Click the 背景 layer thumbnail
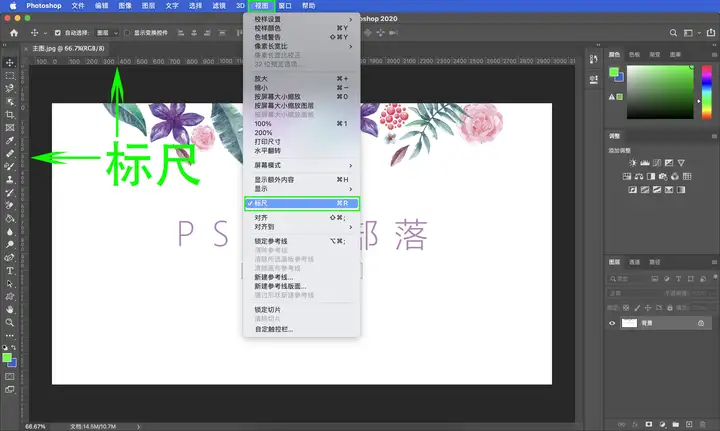 [x=629, y=323]
